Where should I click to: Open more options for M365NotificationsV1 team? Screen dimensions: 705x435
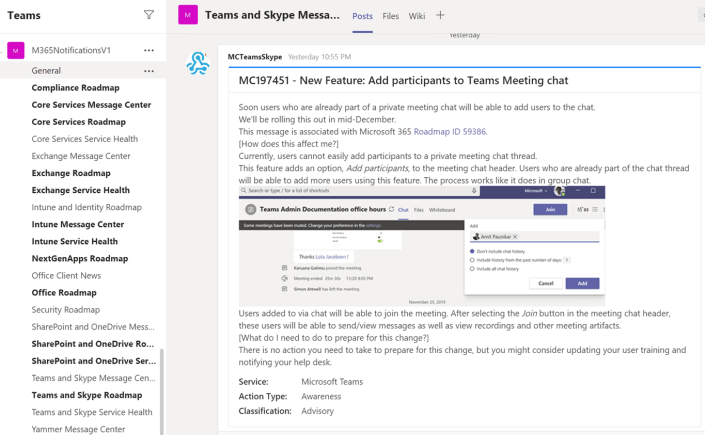click(x=149, y=50)
